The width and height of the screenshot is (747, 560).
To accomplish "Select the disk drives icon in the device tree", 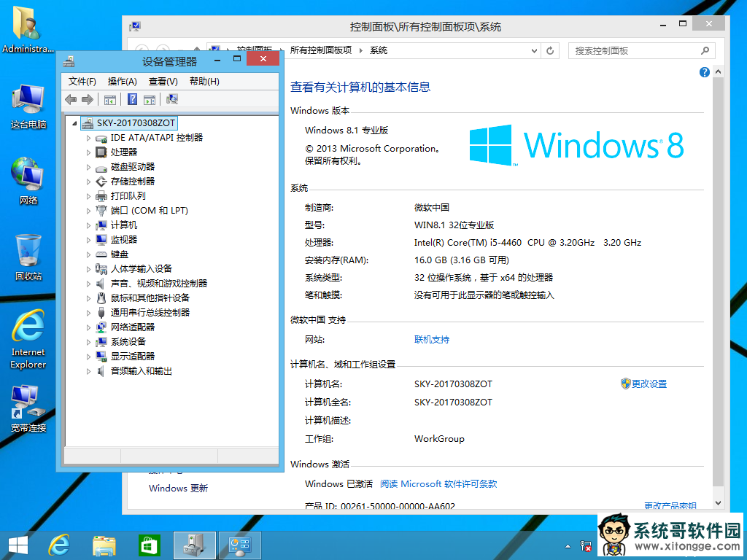I will click(101, 168).
